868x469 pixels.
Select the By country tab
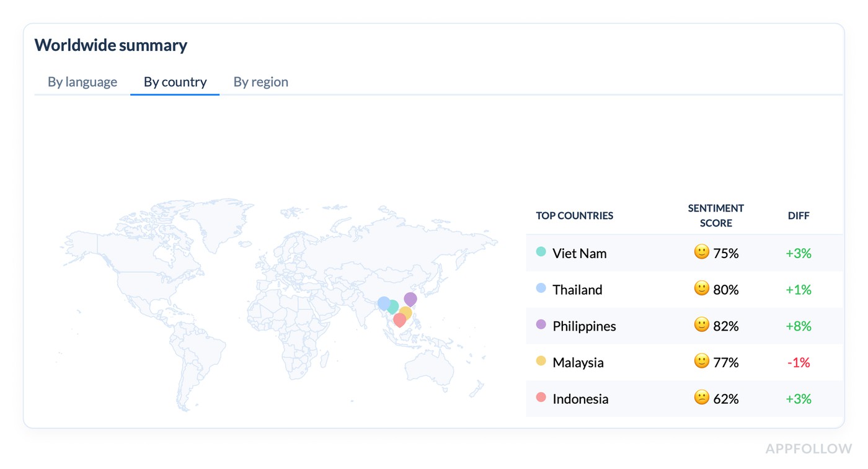[174, 82]
